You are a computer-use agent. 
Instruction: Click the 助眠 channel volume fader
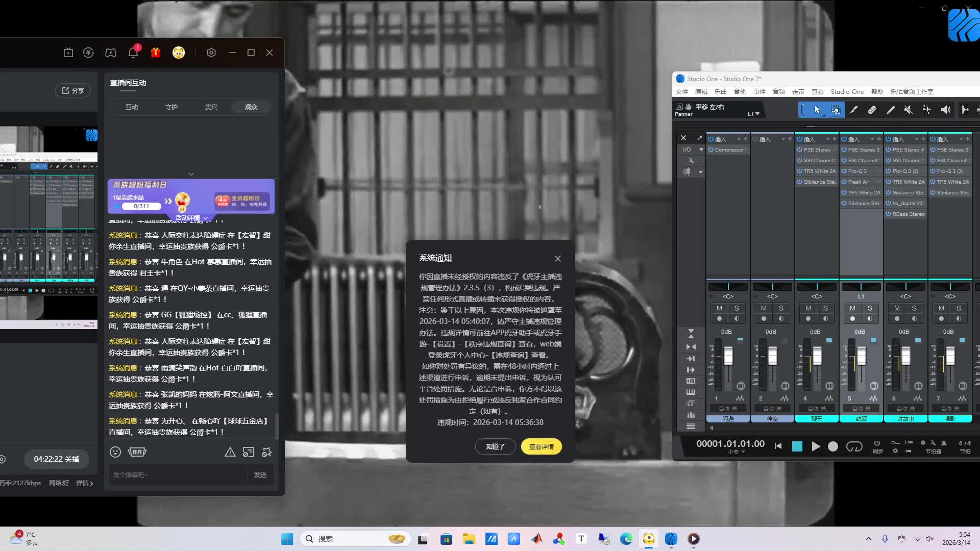coord(862,356)
